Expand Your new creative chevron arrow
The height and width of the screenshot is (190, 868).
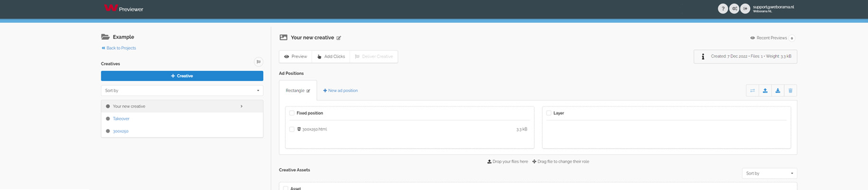[241, 106]
